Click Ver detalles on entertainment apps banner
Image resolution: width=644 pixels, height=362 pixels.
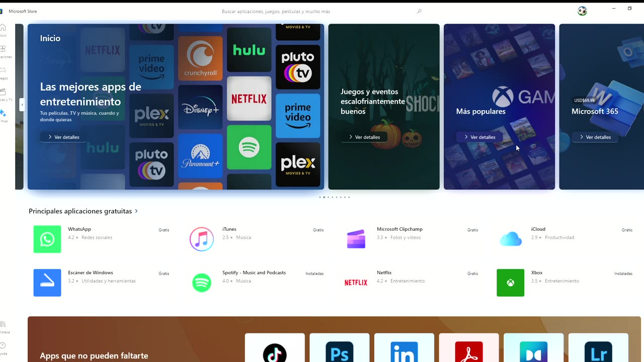(63, 137)
